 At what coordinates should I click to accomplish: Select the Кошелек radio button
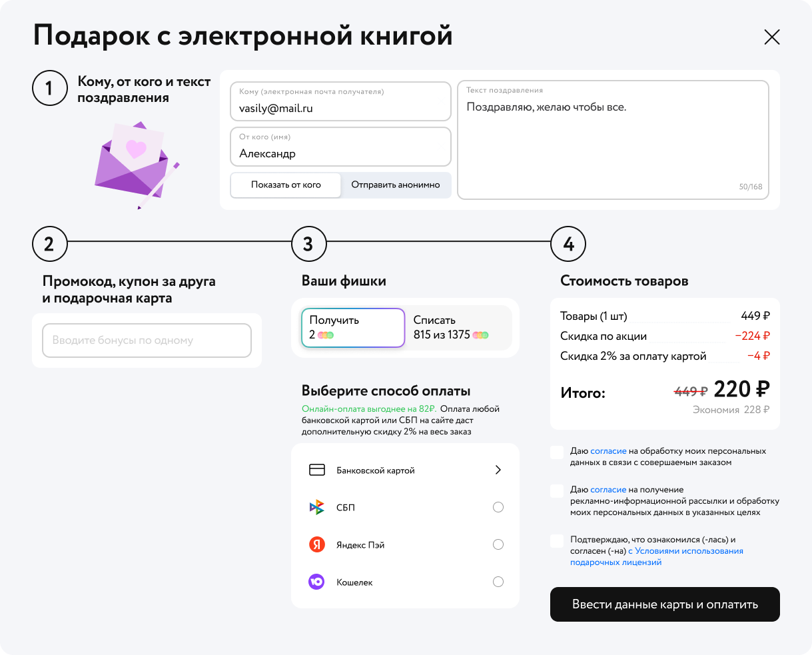click(498, 582)
